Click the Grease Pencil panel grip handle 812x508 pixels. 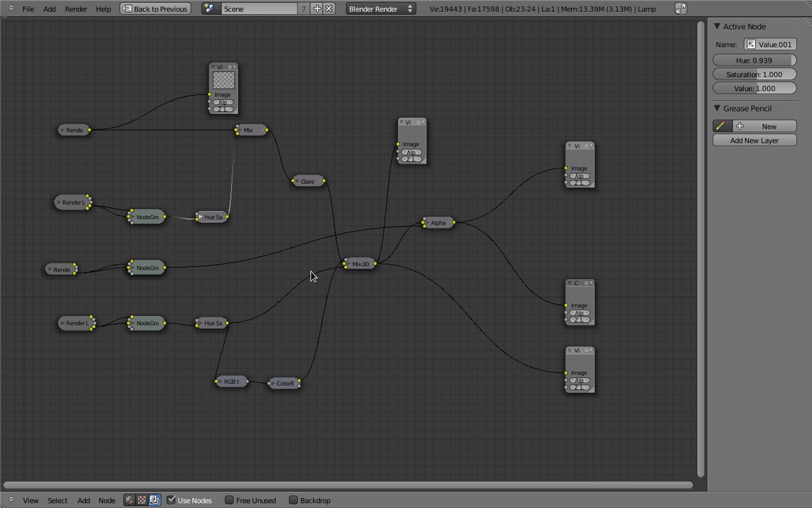coord(793,108)
